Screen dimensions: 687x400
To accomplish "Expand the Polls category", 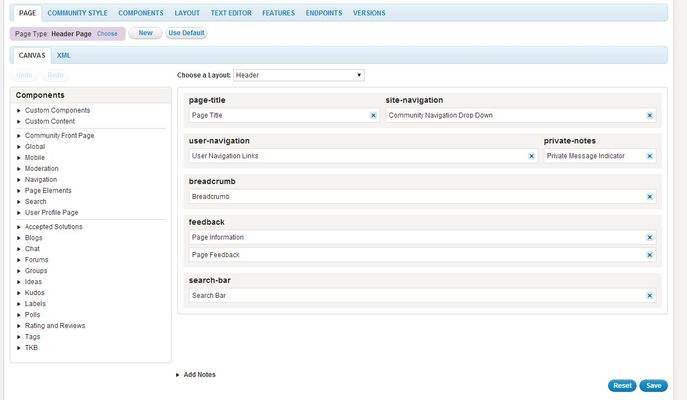I will (19, 315).
